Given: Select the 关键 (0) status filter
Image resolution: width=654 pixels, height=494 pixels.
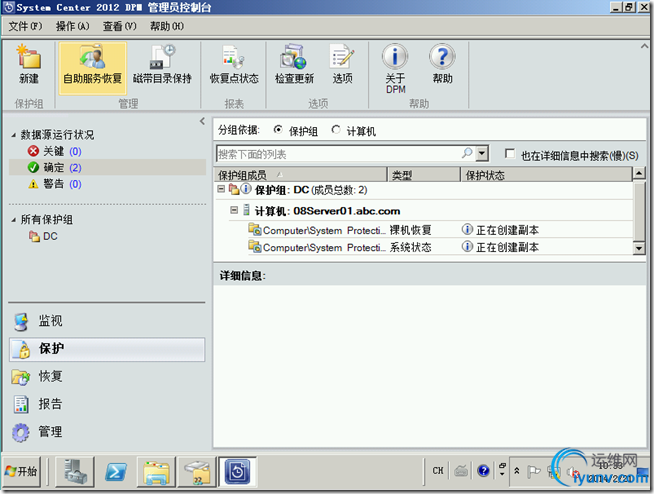Looking at the screenshot, I should 54,151.
